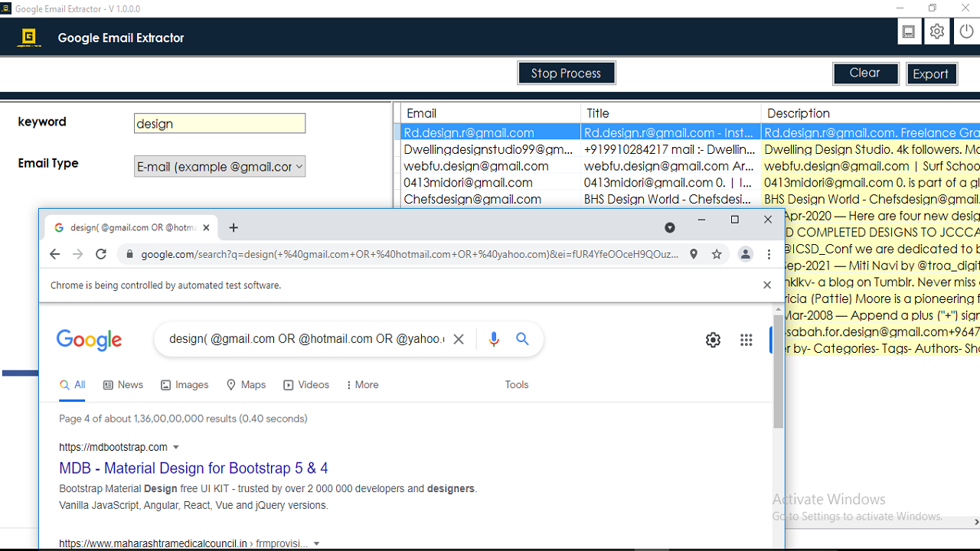This screenshot has width=980, height=551.
Task: Click the Export button
Action: (x=931, y=73)
